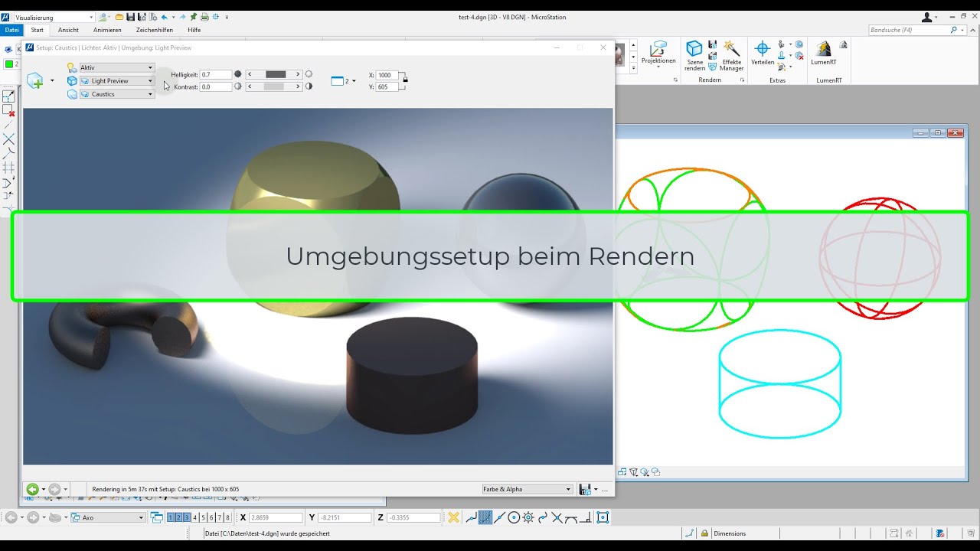
Task: Toggle view 2 button
Action: click(x=178, y=517)
